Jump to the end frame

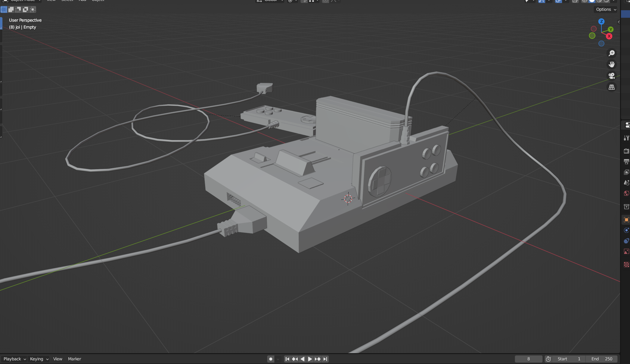(325, 359)
